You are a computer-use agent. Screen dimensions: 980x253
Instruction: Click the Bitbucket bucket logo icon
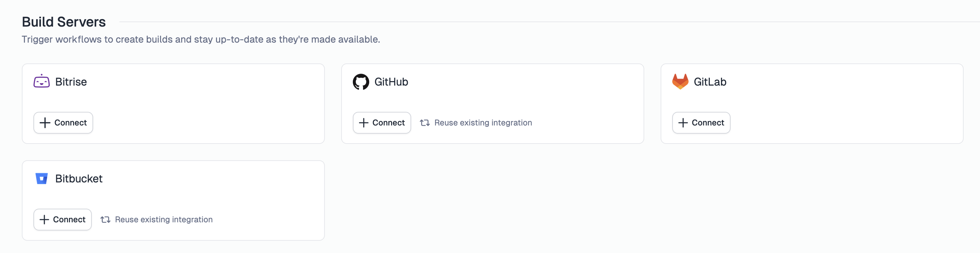(x=42, y=179)
